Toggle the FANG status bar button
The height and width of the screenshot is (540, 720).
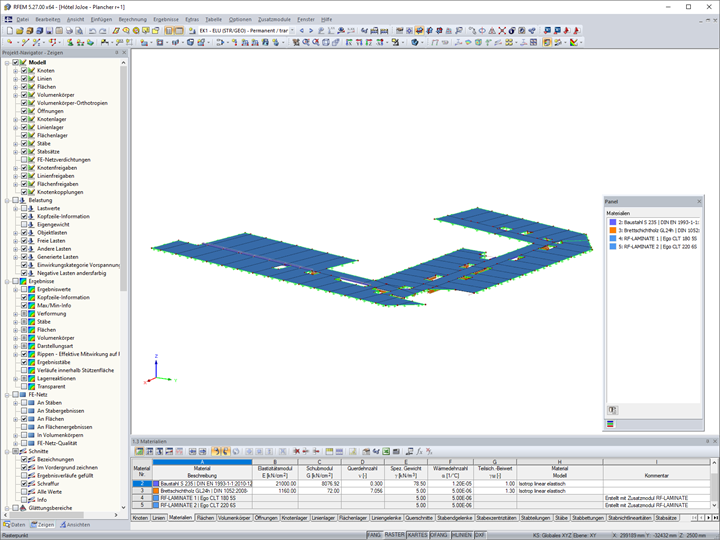coord(374,535)
